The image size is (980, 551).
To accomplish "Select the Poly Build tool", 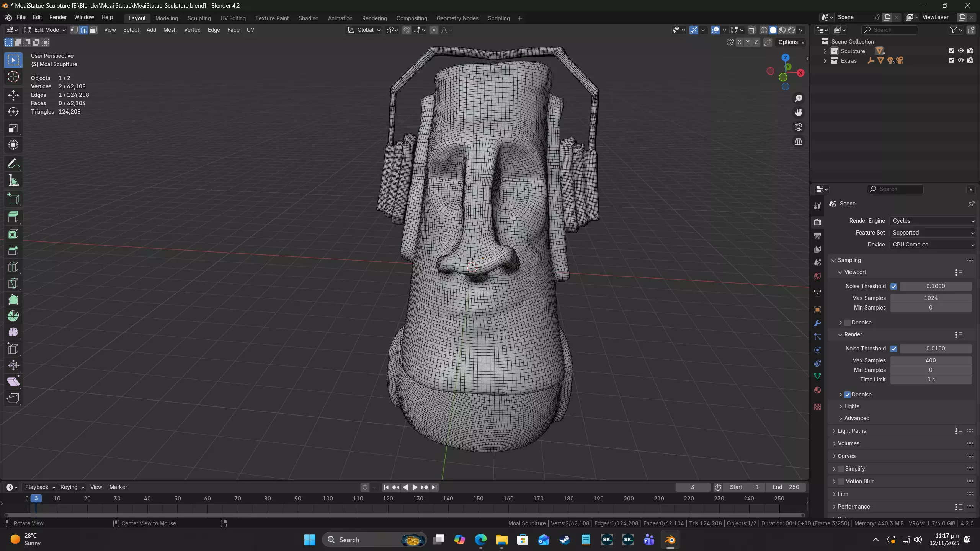I will pos(13,300).
